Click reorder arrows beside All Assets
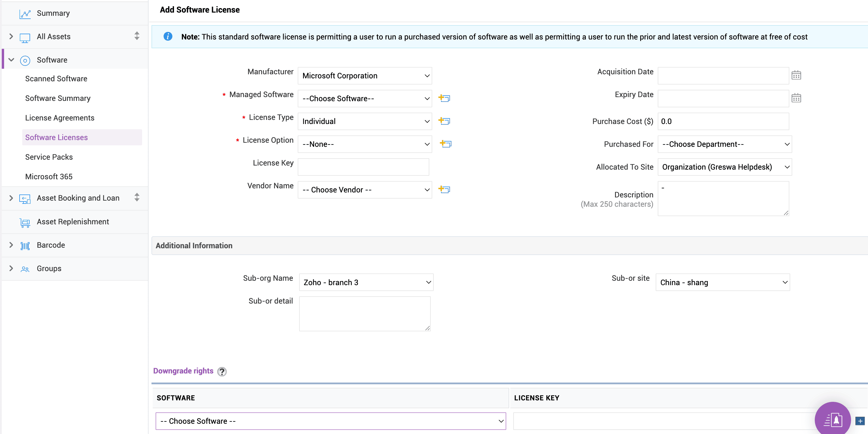The image size is (868, 434). (x=137, y=36)
